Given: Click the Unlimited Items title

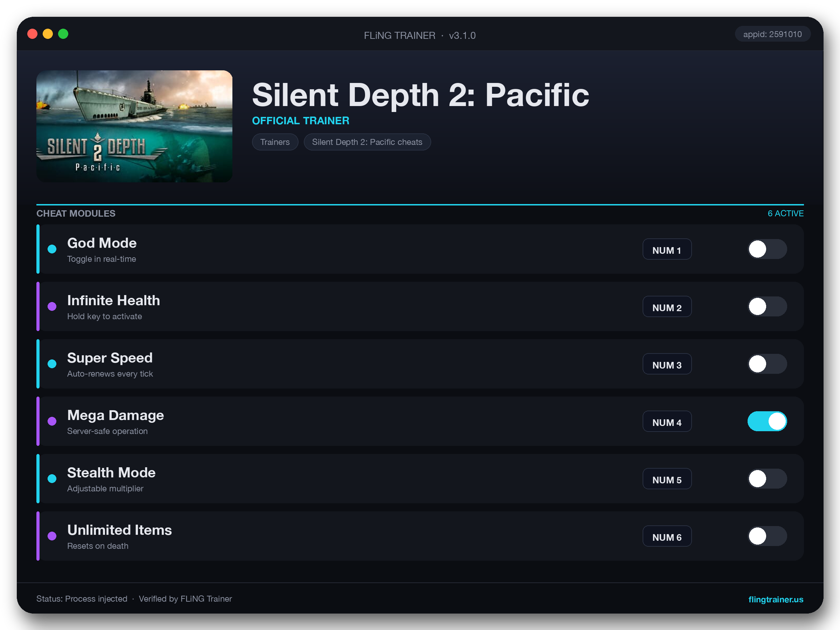Looking at the screenshot, I should [x=120, y=530].
